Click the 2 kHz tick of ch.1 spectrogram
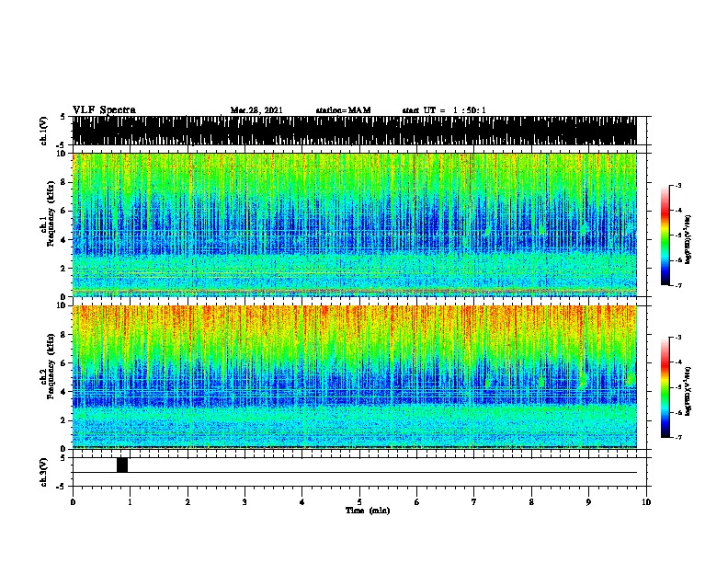The height and width of the screenshot is (563, 728). 63,268
